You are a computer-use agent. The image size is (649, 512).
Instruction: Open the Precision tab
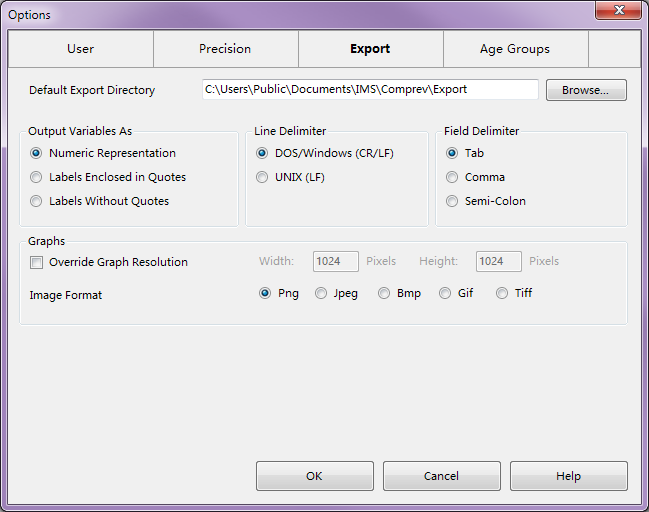click(x=225, y=48)
